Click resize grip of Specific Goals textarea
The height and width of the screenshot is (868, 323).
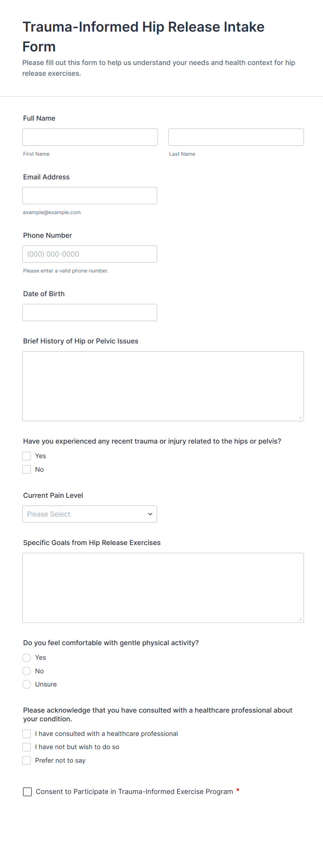[x=300, y=619]
